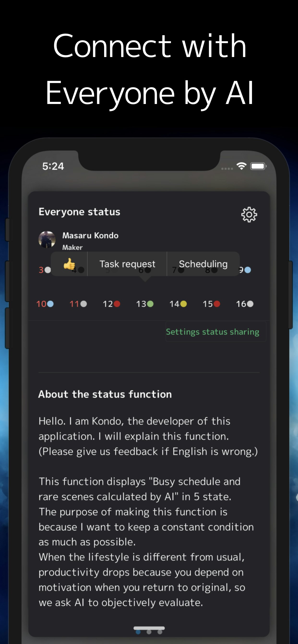Open the Everyone status settings gear
The height and width of the screenshot is (644, 298).
click(x=249, y=214)
